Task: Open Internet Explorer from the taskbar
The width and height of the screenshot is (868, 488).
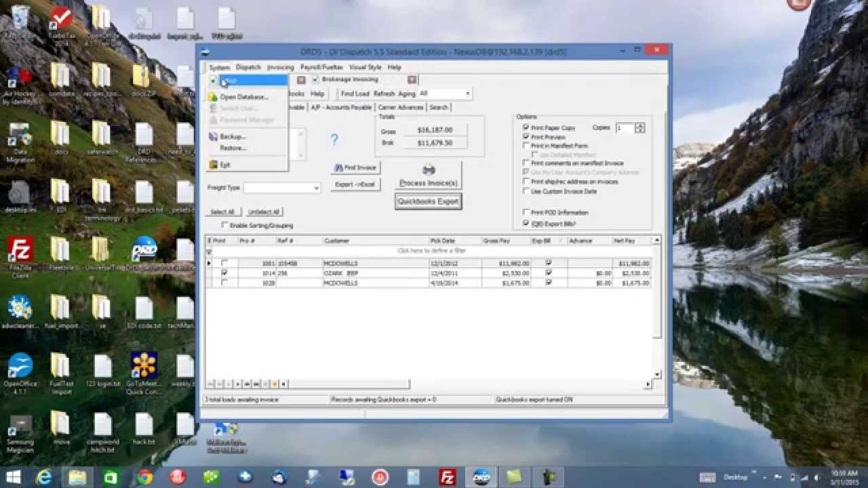Action: [x=45, y=477]
